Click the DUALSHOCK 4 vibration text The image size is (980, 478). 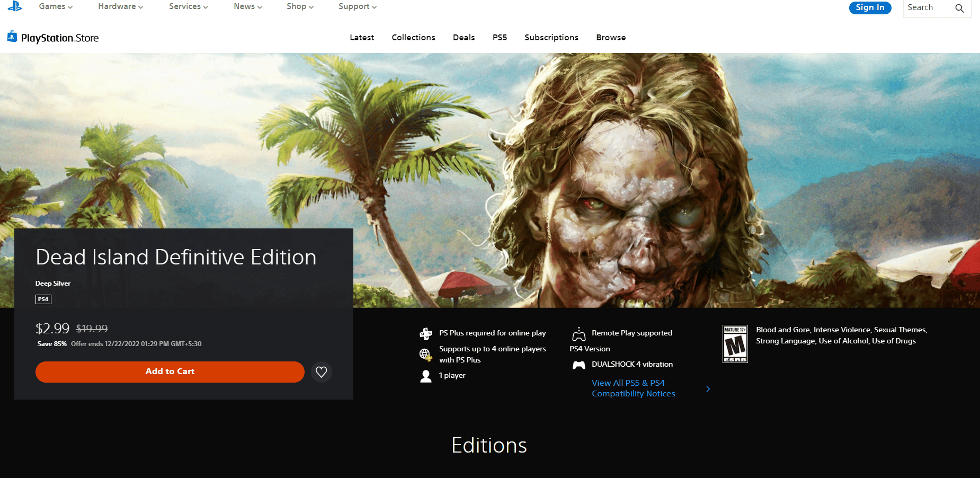[x=632, y=365]
